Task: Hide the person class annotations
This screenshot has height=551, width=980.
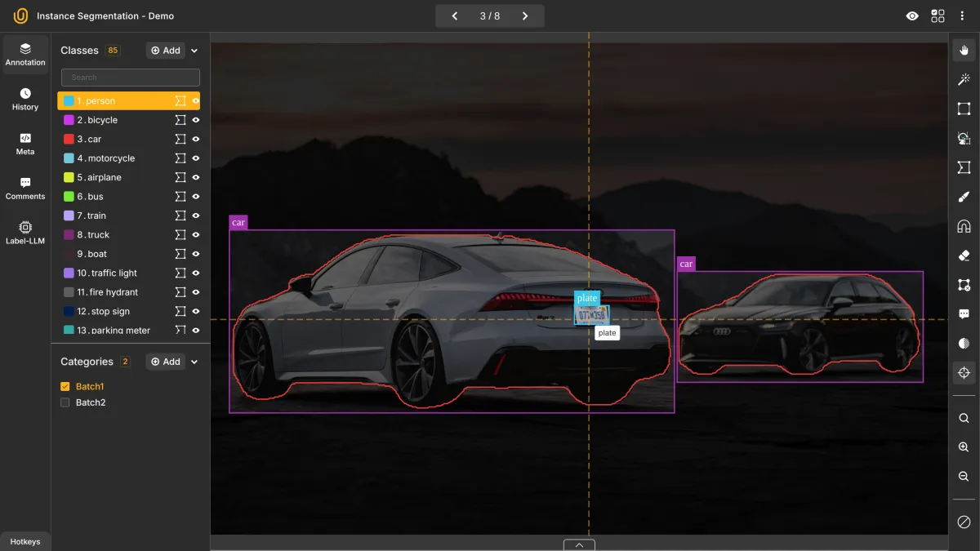Action: click(196, 100)
